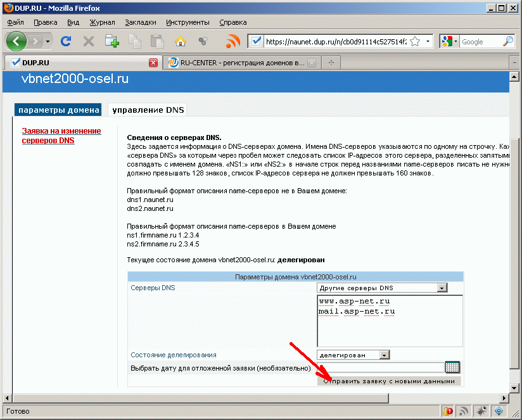
Task: Open the Правка menu
Action: click(x=45, y=22)
